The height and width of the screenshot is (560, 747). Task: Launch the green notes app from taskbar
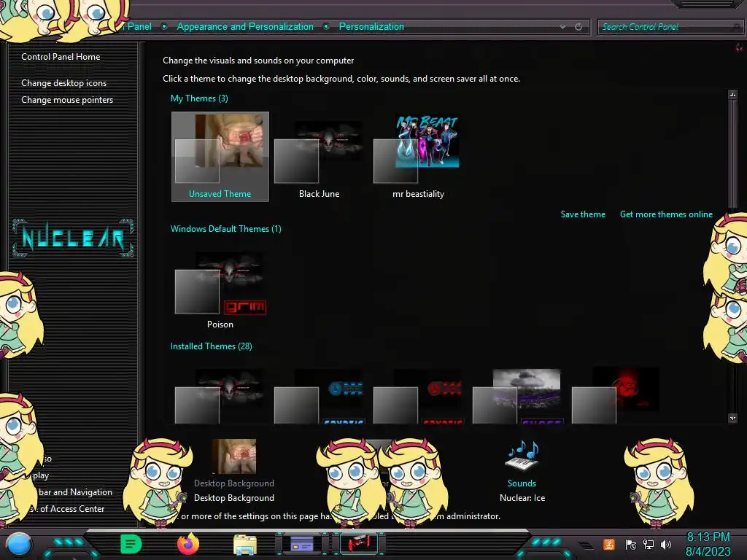click(131, 544)
